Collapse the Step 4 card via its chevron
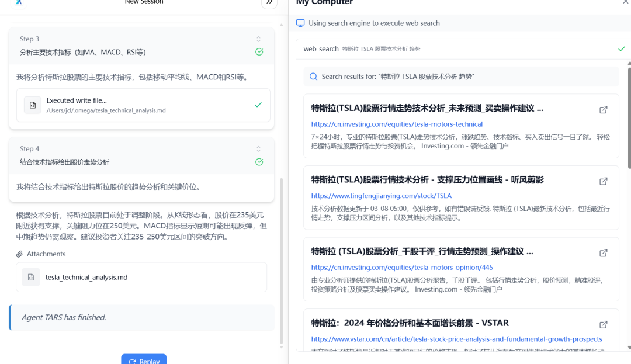This screenshot has height=364, width=631. coord(259,149)
